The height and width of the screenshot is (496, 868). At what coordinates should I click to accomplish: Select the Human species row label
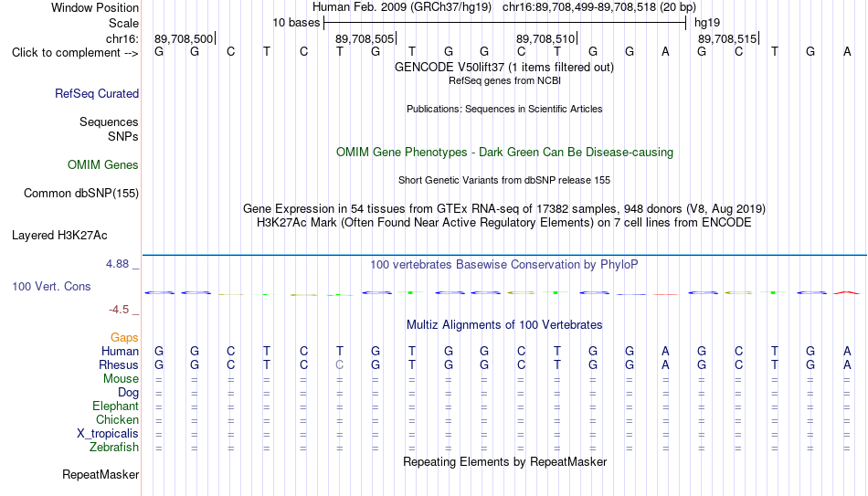click(x=120, y=351)
